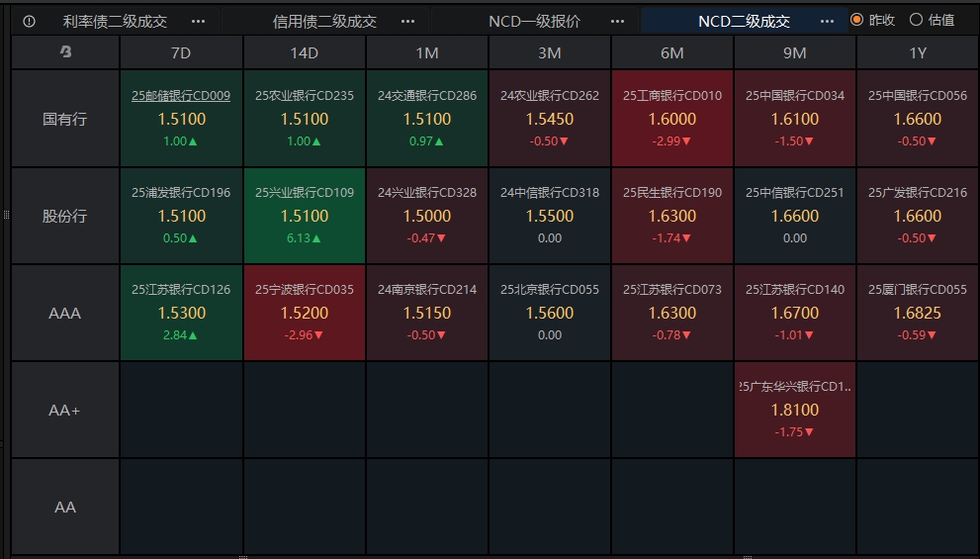Select the AAA row header

(65, 313)
